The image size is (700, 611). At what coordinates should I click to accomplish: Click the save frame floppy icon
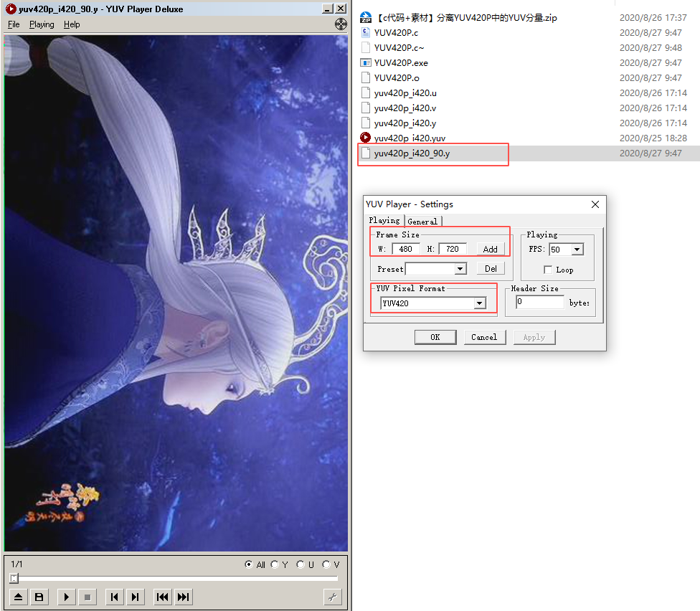(x=39, y=597)
